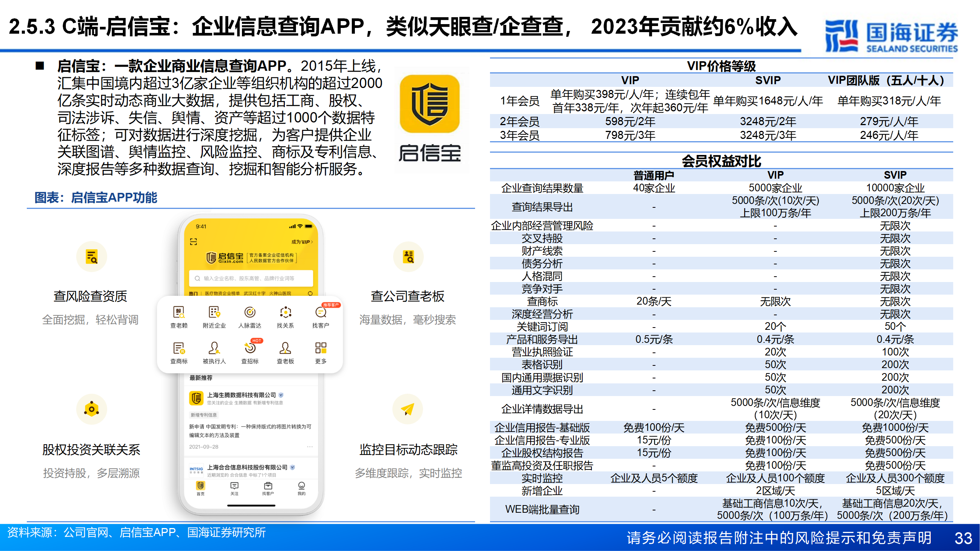
Task: Click the 图表：启信宝APP功能 caption
Action: click(96, 197)
